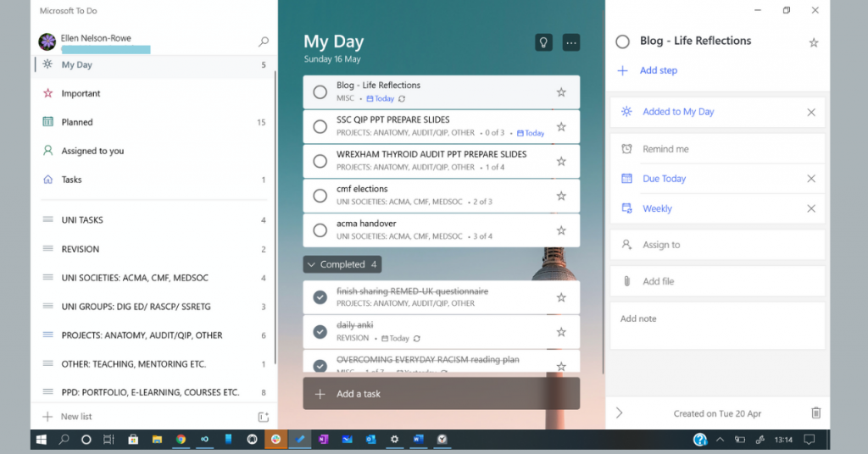Viewport: 868px width, 454px height.
Task: Open the Tasks list
Action: click(154, 180)
